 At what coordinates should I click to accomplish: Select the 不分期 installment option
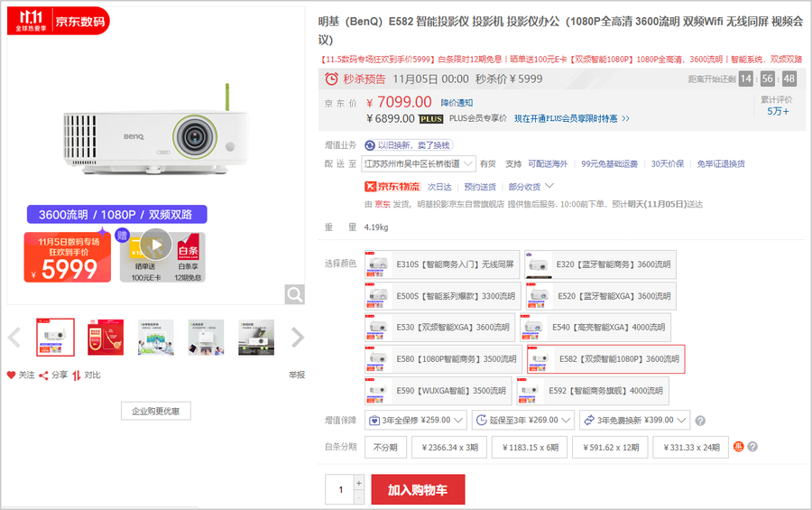[386, 448]
